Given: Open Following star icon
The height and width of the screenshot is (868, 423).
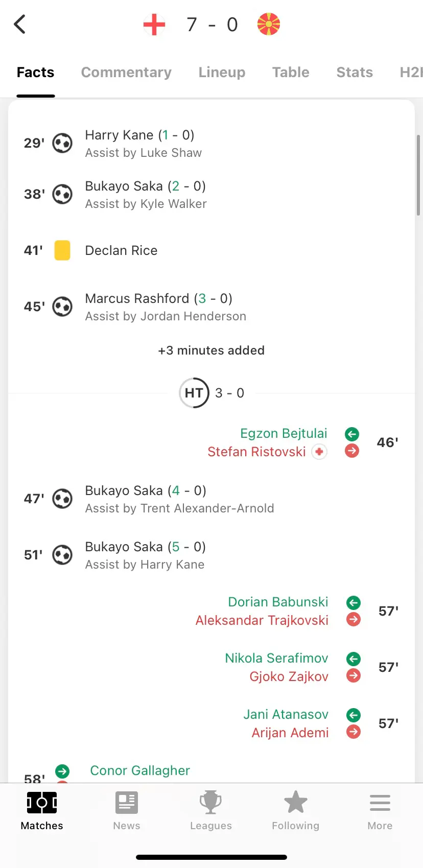Looking at the screenshot, I should (x=296, y=802).
